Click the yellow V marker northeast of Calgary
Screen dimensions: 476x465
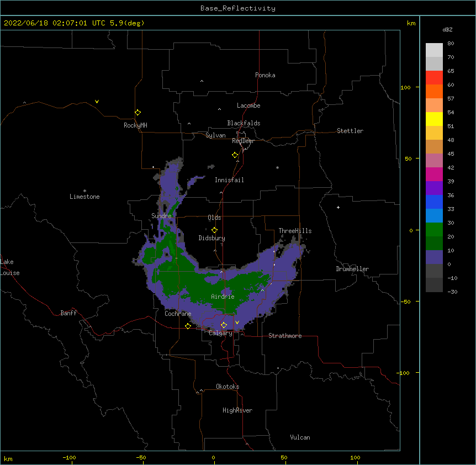click(x=237, y=323)
